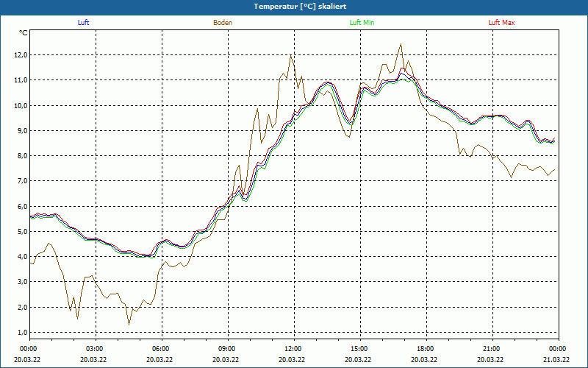Click the 21.03.22 date label

[x=556, y=359]
